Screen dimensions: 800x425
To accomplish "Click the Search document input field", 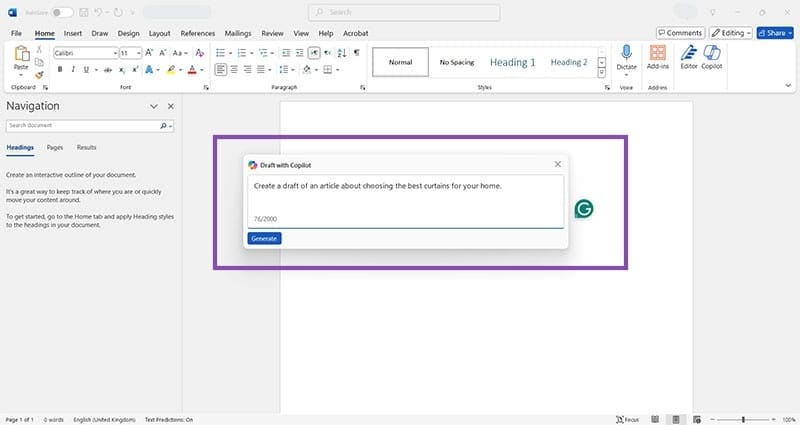I will pyautogui.click(x=82, y=126).
